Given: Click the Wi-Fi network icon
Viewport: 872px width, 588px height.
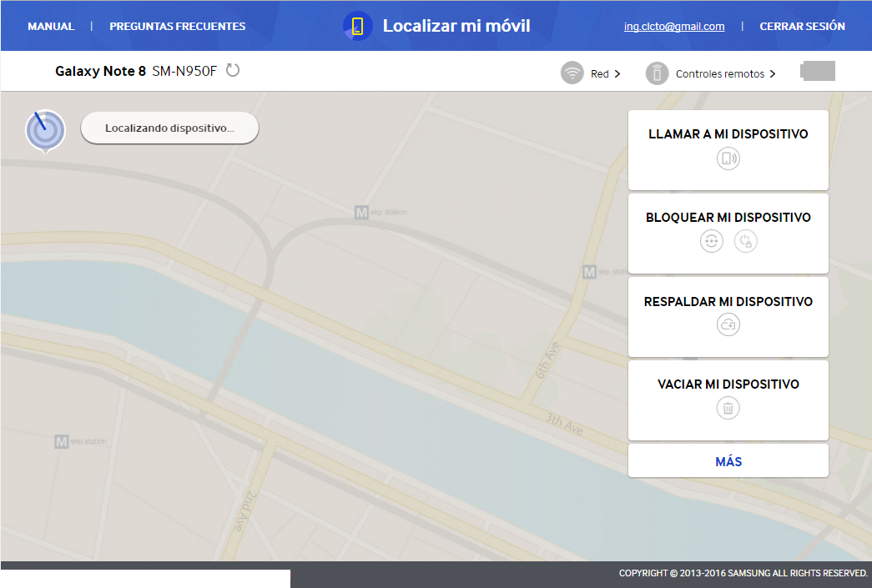Looking at the screenshot, I should click(572, 73).
